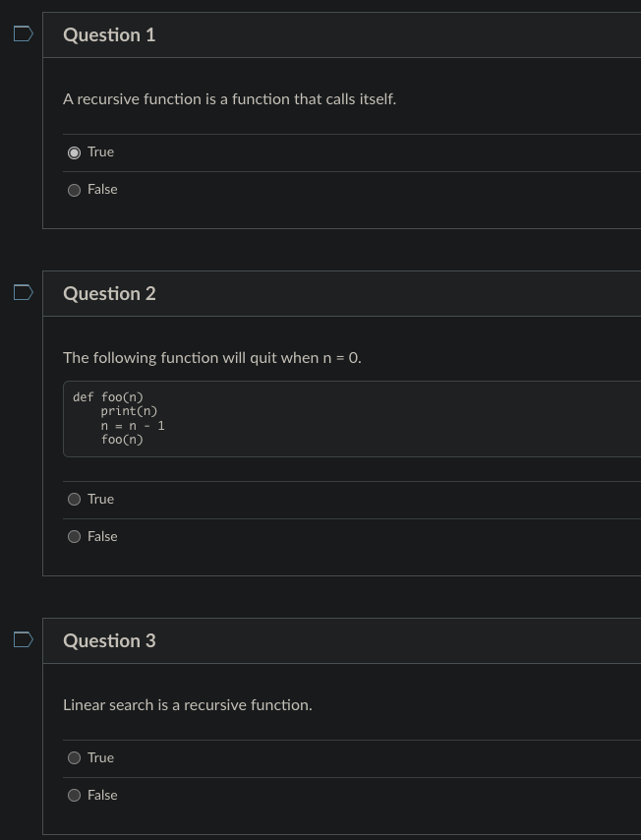Click the 'print(n)' code line
This screenshot has width=641, height=840.
click(x=129, y=411)
